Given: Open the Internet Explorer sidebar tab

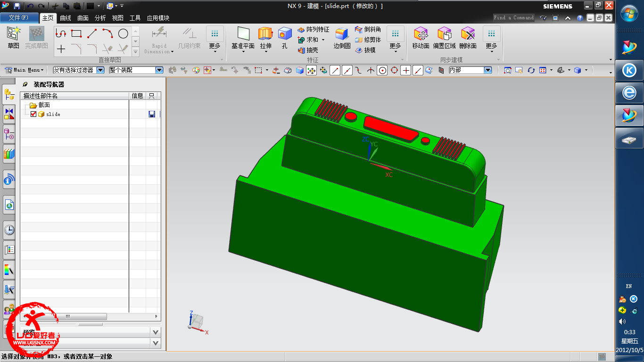Looking at the screenshot, I should click(x=9, y=205).
